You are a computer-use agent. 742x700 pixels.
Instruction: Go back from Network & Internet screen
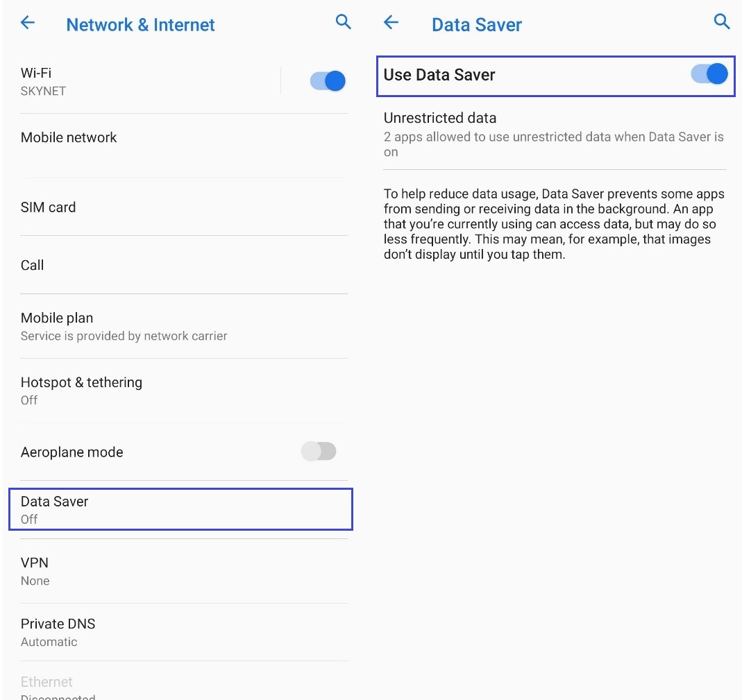click(x=28, y=22)
